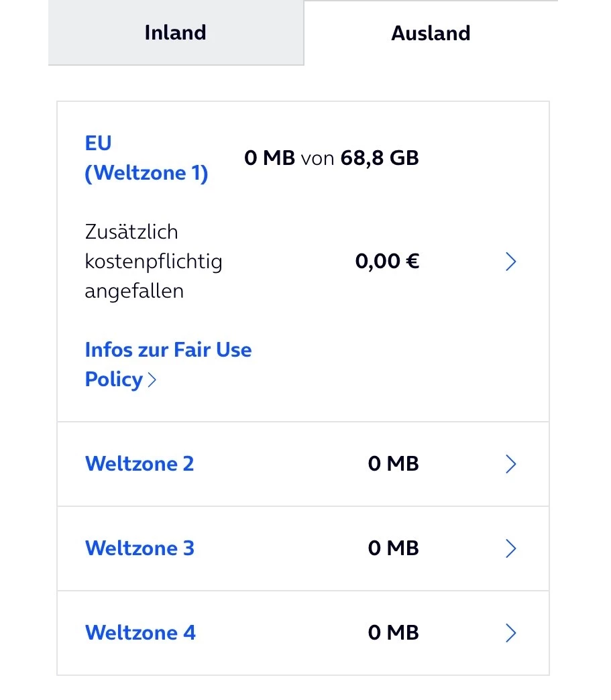
Task: Expand Weltzone 2 details via its chevron
Action: click(510, 464)
